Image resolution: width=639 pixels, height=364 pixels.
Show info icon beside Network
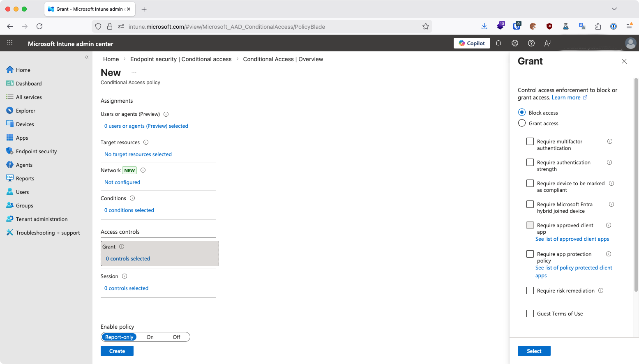click(143, 170)
